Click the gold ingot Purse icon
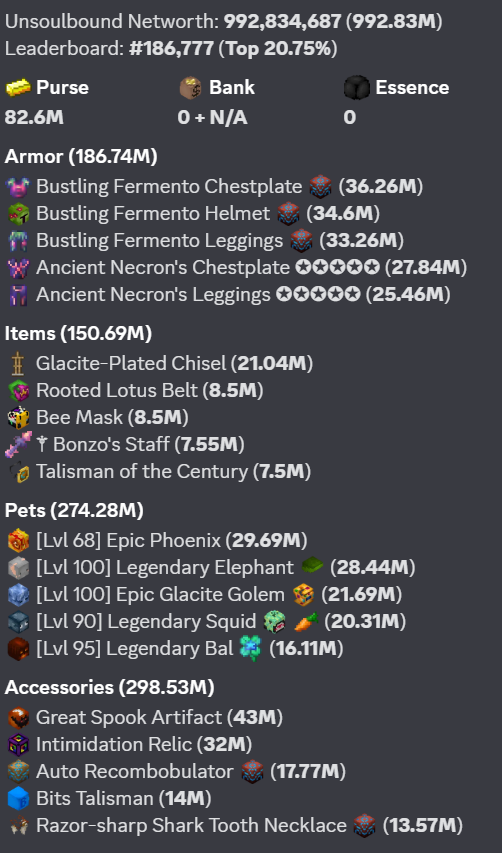Viewport: 502px width, 853px height. coord(18,88)
